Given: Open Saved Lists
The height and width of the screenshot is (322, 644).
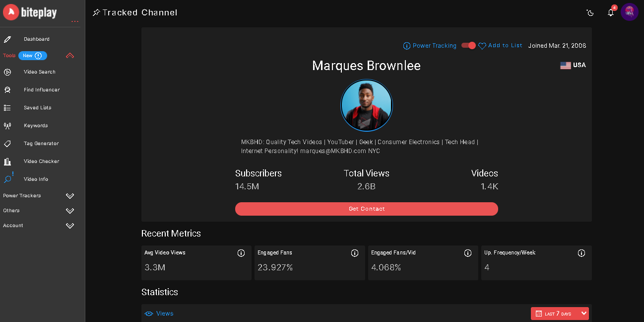Looking at the screenshot, I should [x=38, y=108].
